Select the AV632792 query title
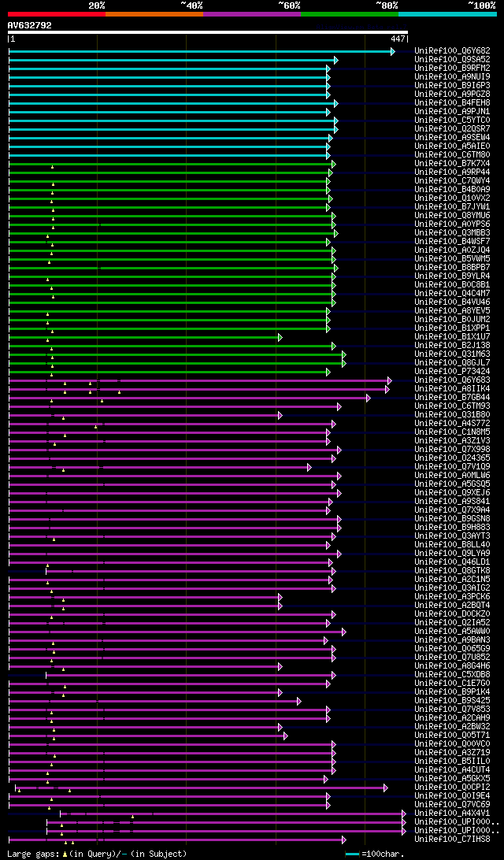This screenshot has height=860, width=504. pos(30,25)
